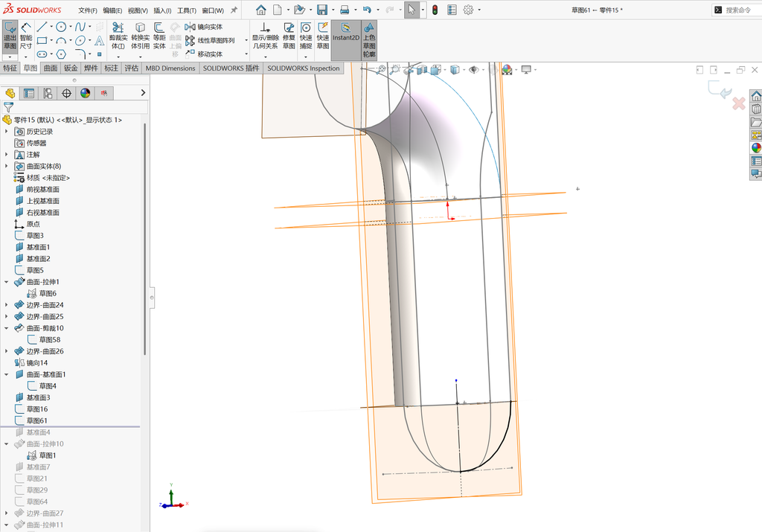This screenshot has width=762, height=532.
Task: Select the Straight Slot tool
Action: [x=42, y=54]
